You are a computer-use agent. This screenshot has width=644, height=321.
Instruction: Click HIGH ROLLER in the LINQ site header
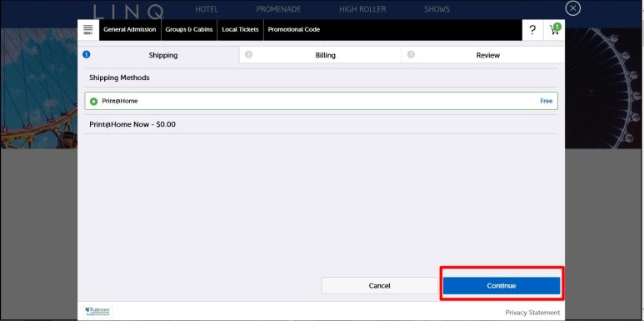tap(362, 9)
